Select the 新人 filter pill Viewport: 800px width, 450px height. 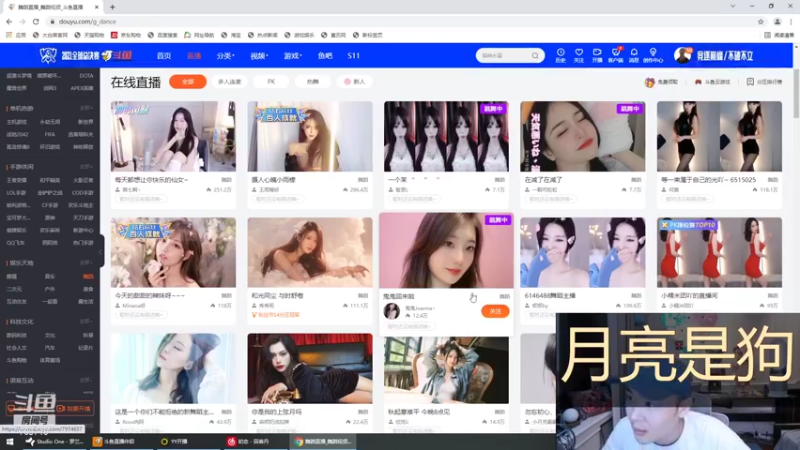pyautogui.click(x=355, y=82)
